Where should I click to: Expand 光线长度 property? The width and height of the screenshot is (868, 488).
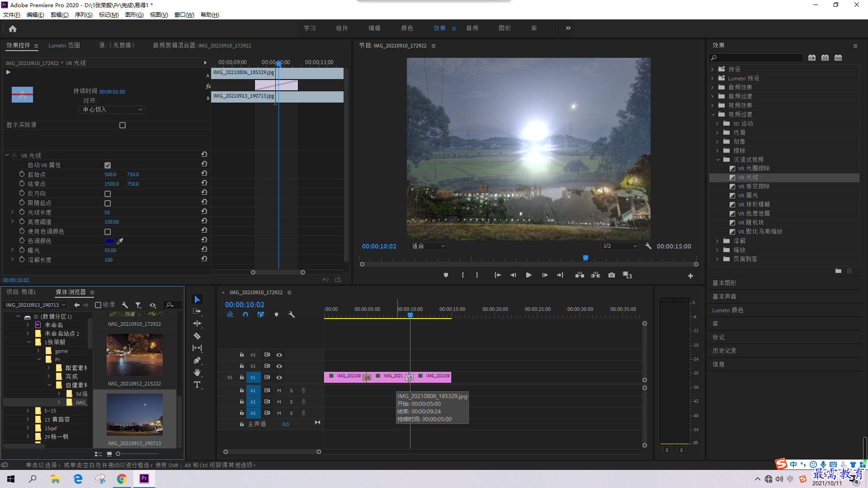pos(12,212)
